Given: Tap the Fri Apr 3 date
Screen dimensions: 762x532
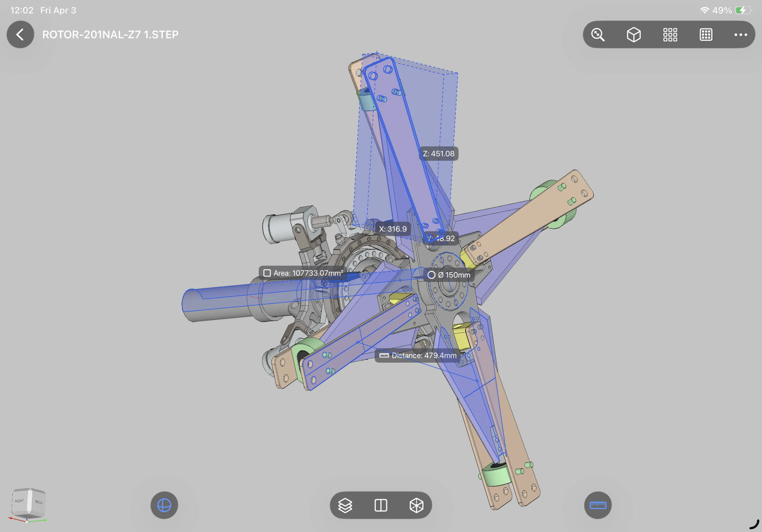Looking at the screenshot, I should 58,10.
